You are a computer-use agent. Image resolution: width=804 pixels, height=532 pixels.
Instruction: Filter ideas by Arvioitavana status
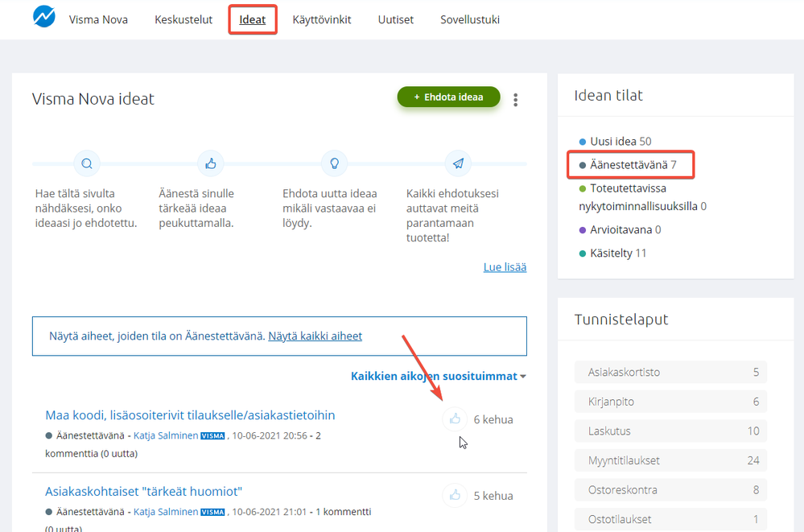click(620, 230)
